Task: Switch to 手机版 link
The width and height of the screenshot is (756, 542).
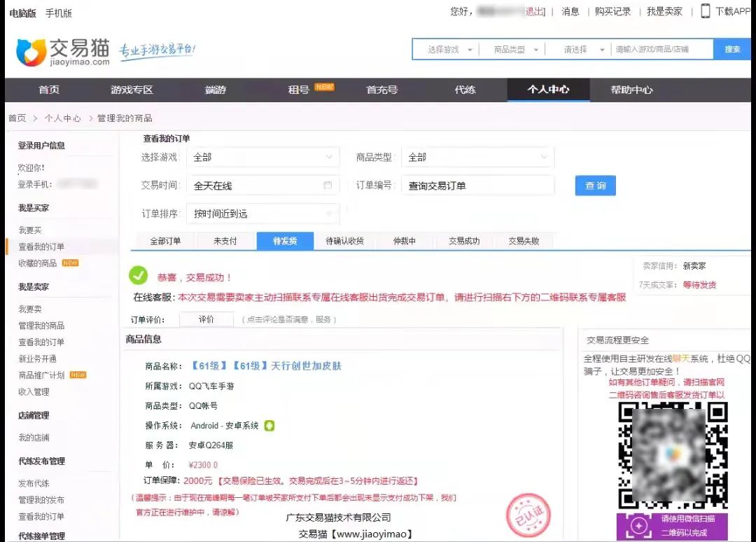Action: click(x=58, y=13)
